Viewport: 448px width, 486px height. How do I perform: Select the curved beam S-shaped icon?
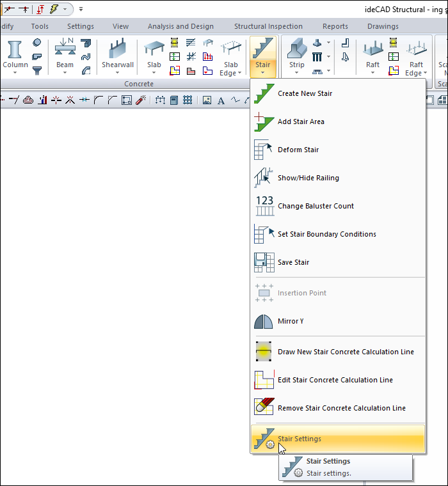86,57
